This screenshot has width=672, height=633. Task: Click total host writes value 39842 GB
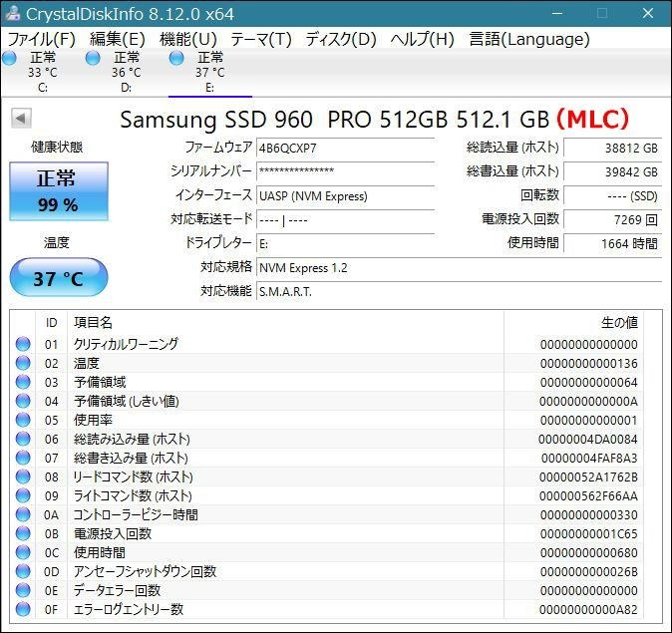pos(612,171)
